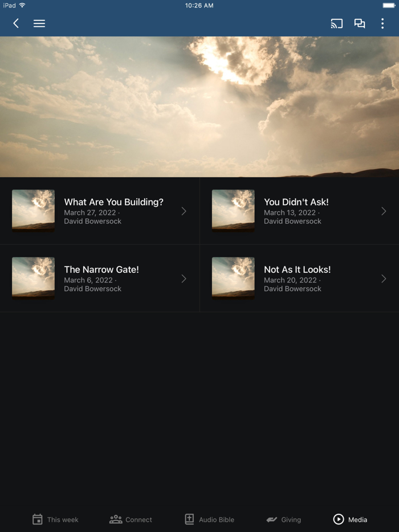This screenshot has width=399, height=532.
Task: Select You Didn't Ask! thumbnail image
Action: [233, 211]
